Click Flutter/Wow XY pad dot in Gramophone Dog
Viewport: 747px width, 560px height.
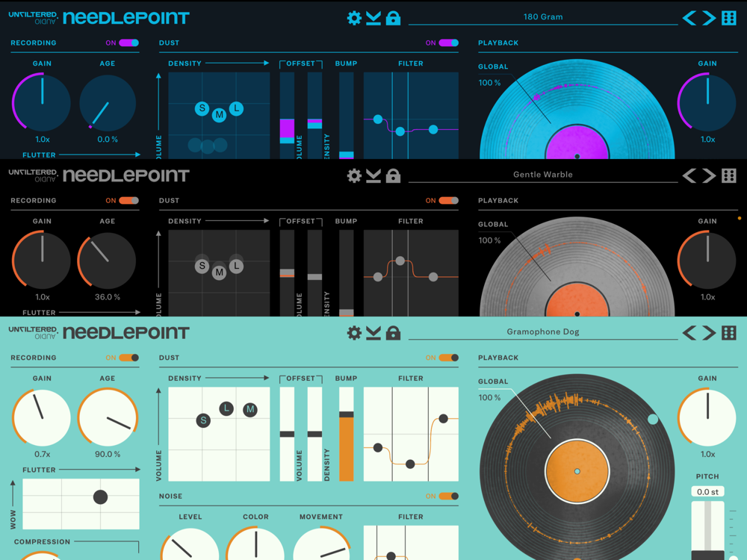[x=101, y=497]
